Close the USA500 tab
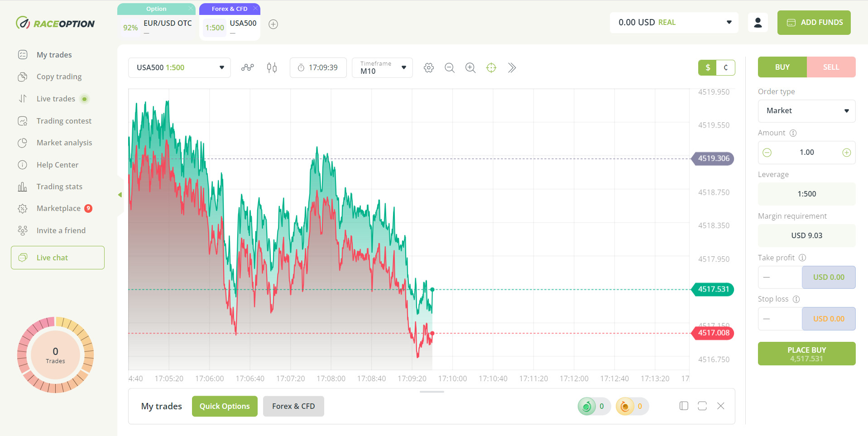 tap(255, 9)
